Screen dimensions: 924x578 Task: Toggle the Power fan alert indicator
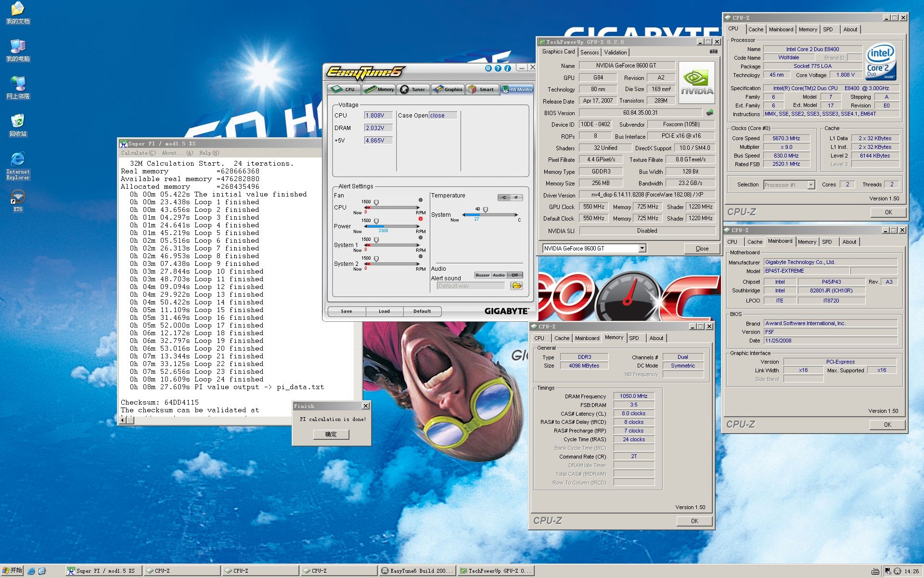pos(421,219)
